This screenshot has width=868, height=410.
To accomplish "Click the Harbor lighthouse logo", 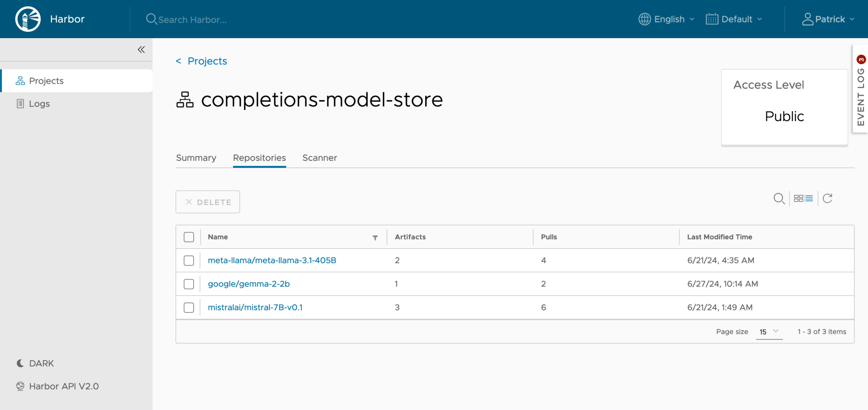I will coord(28,19).
